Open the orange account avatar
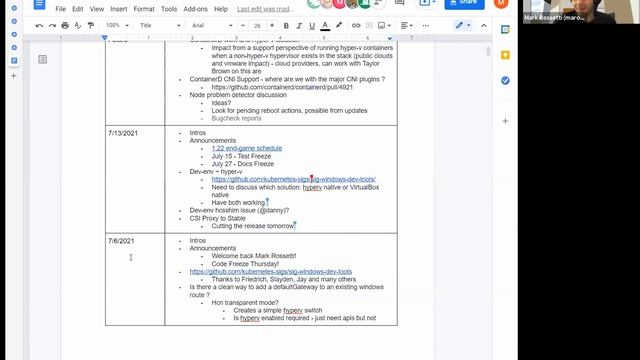Image resolution: width=640 pixels, height=360 pixels. [x=501, y=3]
